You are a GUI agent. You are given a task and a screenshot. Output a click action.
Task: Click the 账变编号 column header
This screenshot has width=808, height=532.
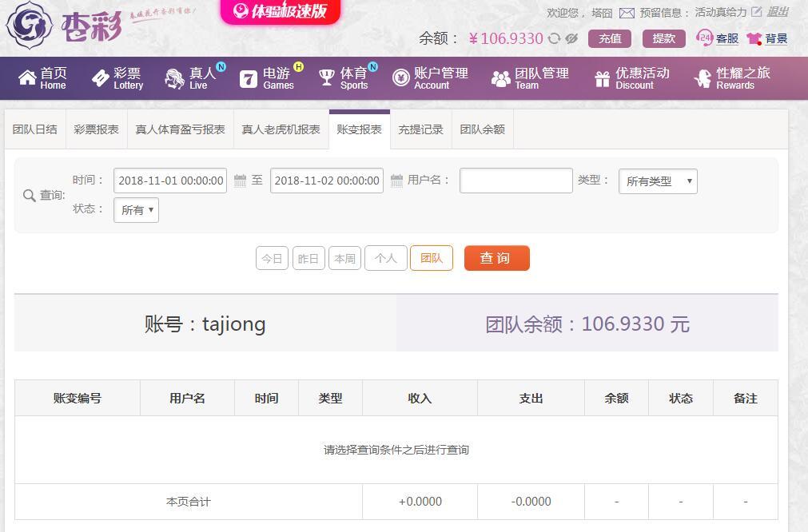pos(78,398)
